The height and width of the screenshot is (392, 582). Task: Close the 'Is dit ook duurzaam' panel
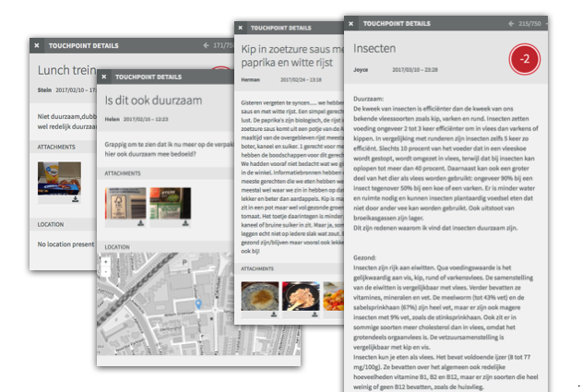105,77
